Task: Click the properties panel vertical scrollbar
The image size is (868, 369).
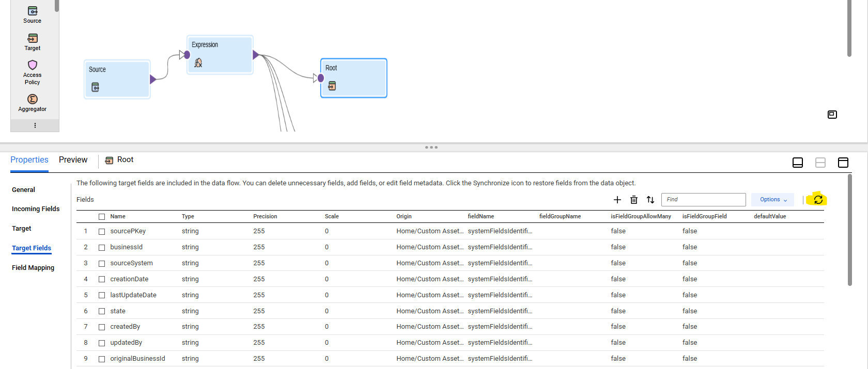Action: tap(850, 230)
